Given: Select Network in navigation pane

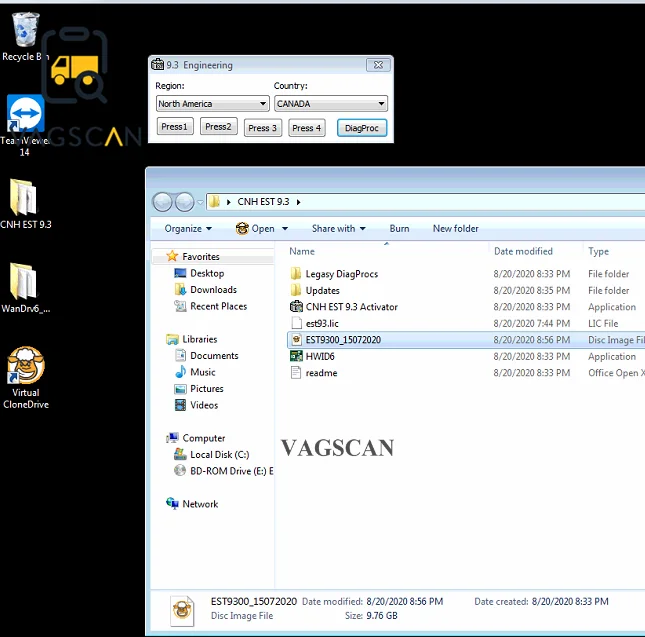Looking at the screenshot, I should (200, 504).
